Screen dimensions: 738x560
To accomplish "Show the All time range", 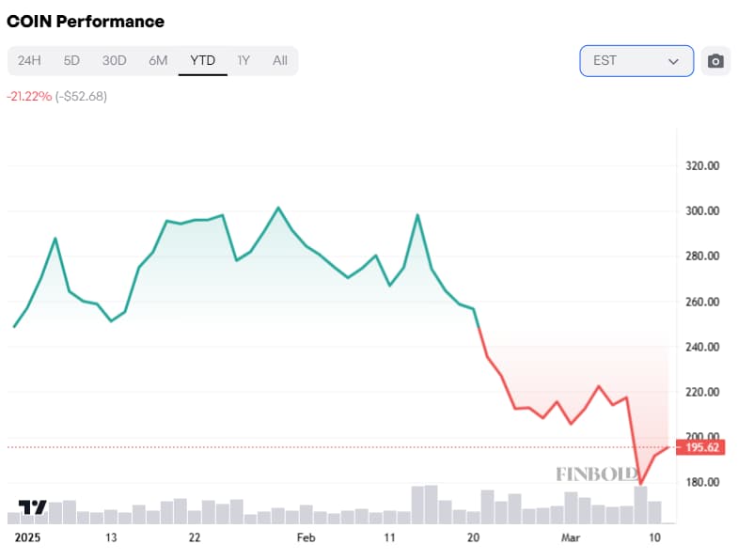I will (x=279, y=61).
